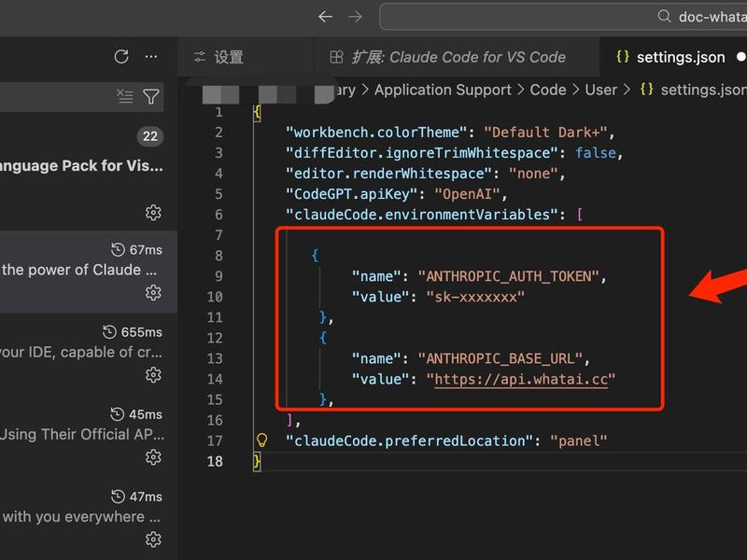Click the command center search field
Image resolution: width=747 pixels, height=560 pixels.
pos(563,17)
